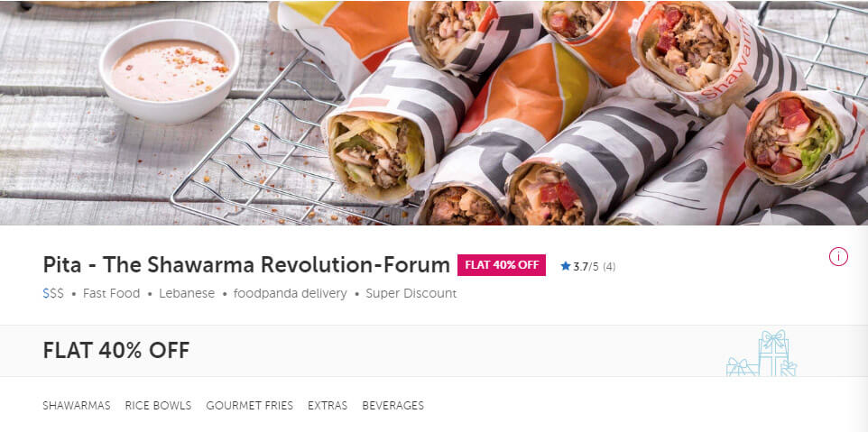Select the pink FLAT 40% OFF badge
868x432 pixels.
click(x=502, y=265)
